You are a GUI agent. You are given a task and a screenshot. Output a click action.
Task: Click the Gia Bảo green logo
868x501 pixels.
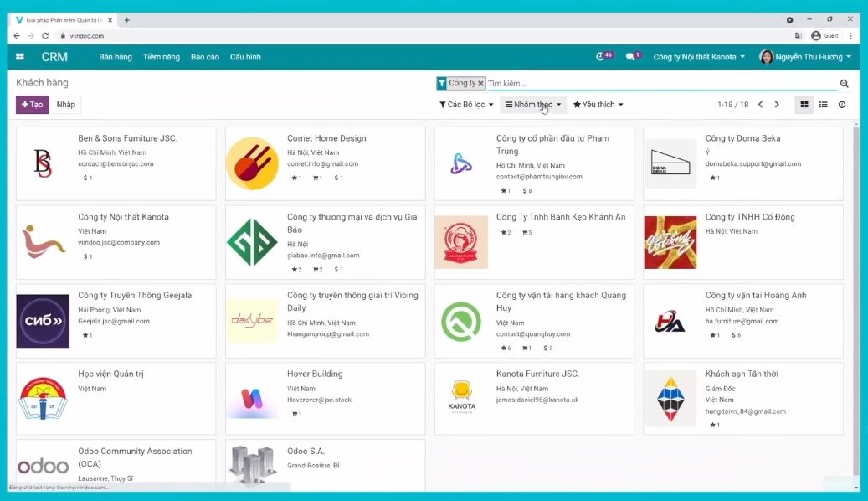[252, 242]
